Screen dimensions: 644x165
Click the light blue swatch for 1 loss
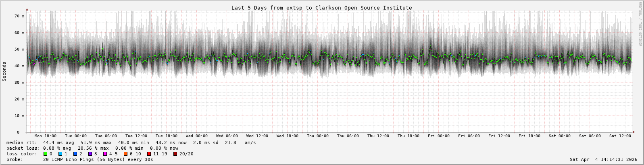point(60,154)
